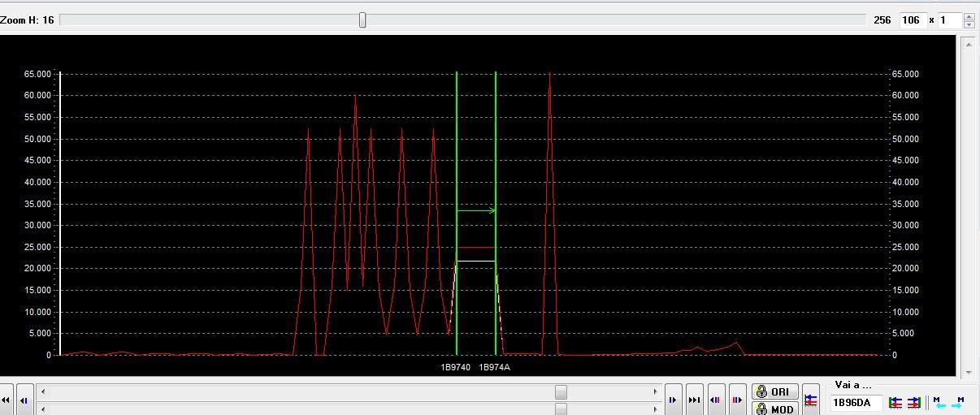Click upper horizontal scrollbar right arrow
This screenshot has height=415, width=980.
[655, 391]
